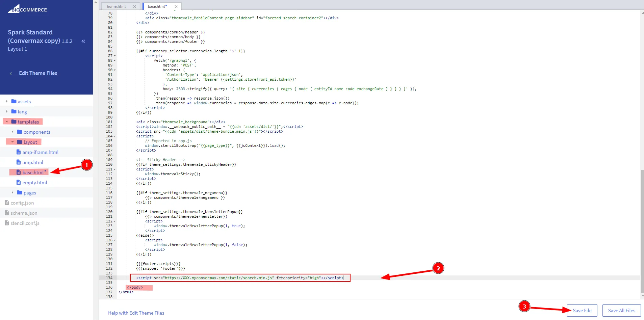
Task: Expand the pages folder
Action: coord(29,193)
